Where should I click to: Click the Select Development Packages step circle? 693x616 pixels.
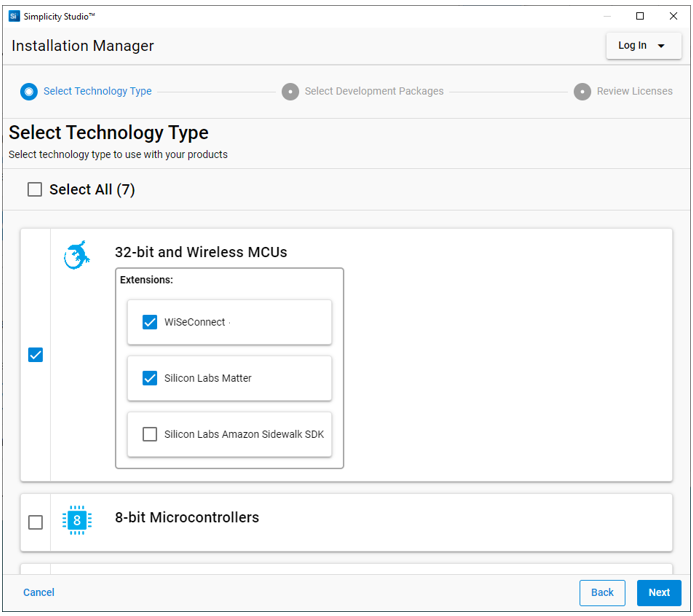tap(290, 91)
